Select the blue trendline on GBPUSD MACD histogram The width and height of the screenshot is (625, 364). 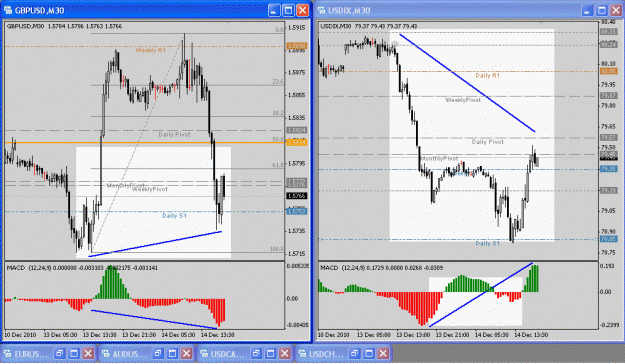pos(154,319)
